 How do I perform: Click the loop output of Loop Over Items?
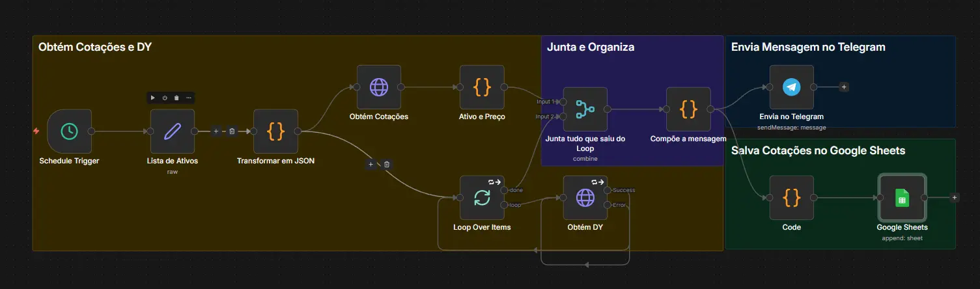pyautogui.click(x=504, y=205)
